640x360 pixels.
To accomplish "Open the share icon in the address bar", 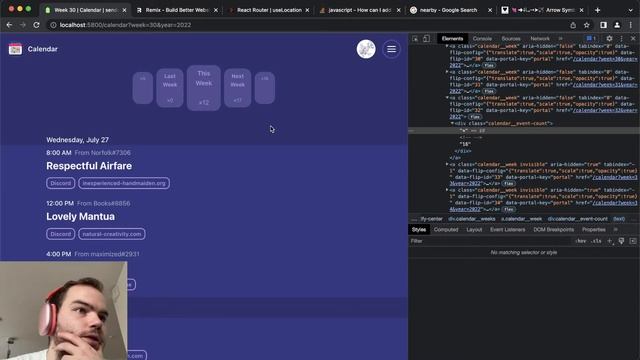I will pos(573,25).
